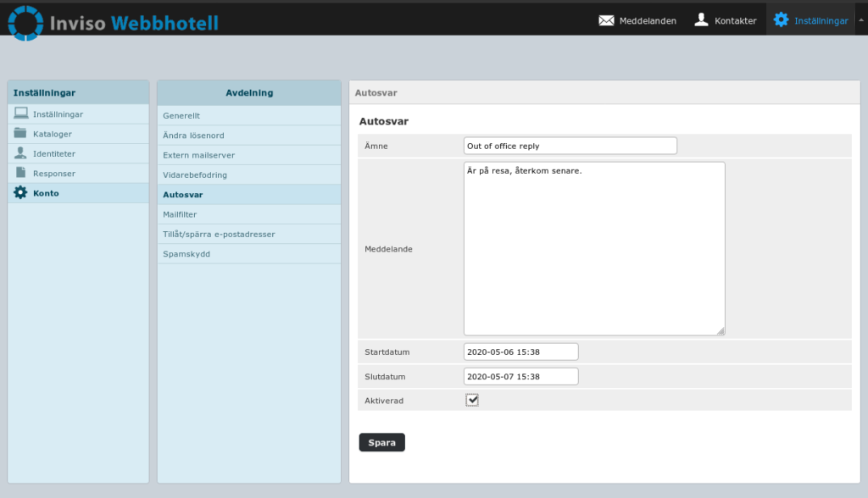Click the folder icon beside Kataloger
This screenshot has height=498, width=868.
20,133
